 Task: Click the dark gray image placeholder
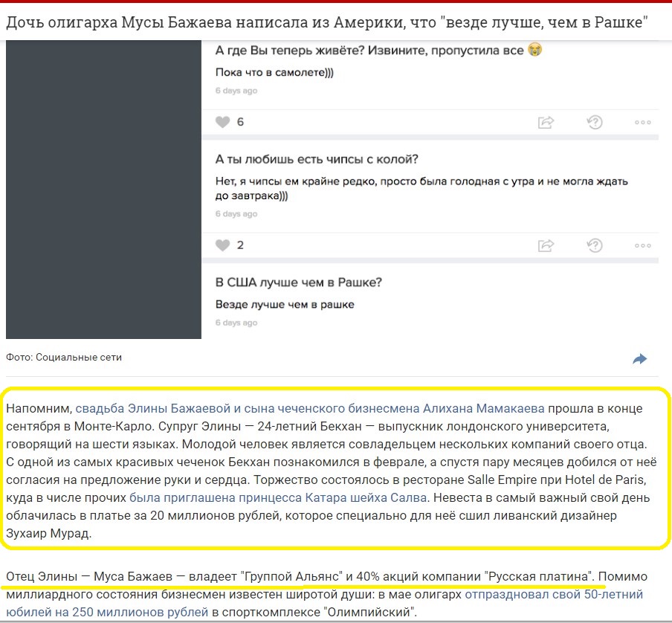103,190
